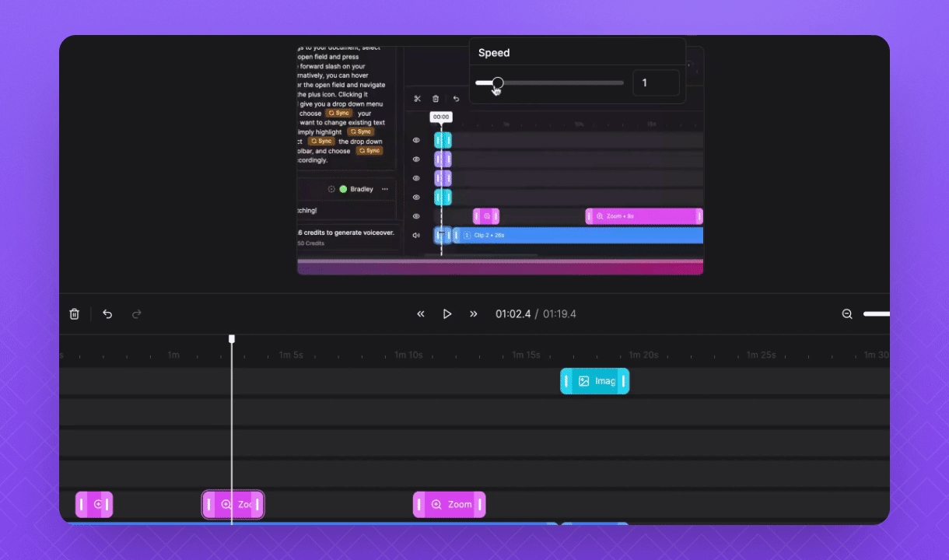
Task: Mute the Clip 2 track speaker icon
Action: pyautogui.click(x=416, y=235)
